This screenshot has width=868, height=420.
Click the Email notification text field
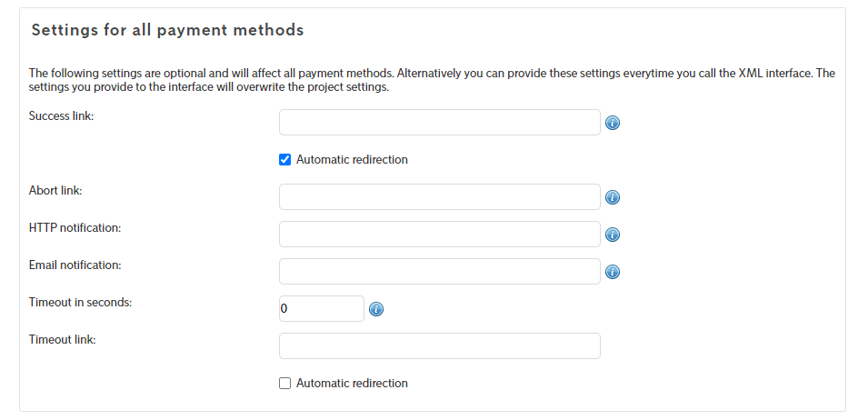click(439, 272)
